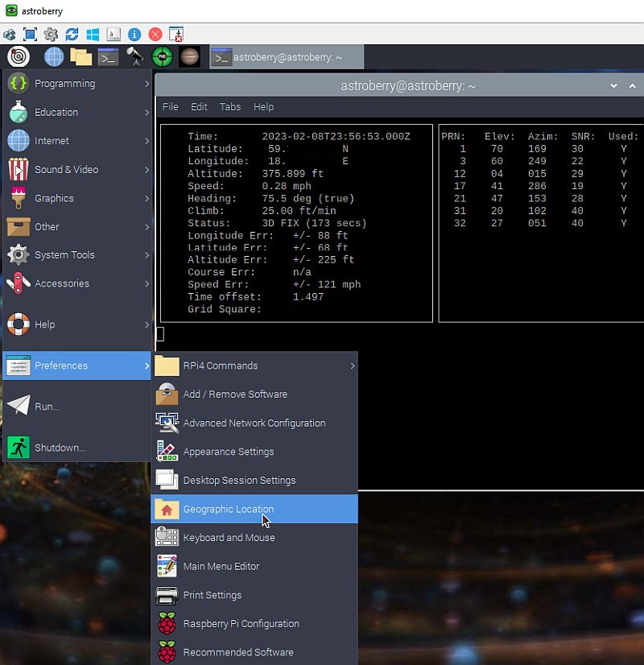Choose Run... from the main menu
Screen dimensions: 644x665
click(76, 407)
